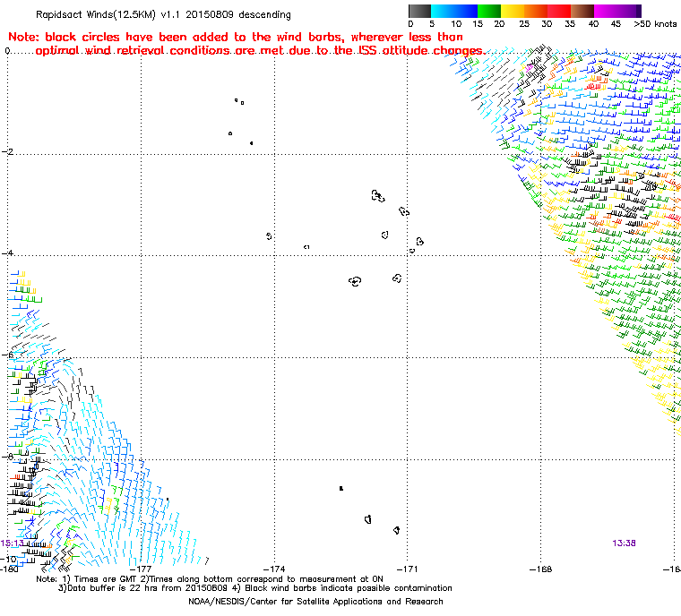
Task: Click the '-168' longitude axis label
Action: [x=540, y=569]
